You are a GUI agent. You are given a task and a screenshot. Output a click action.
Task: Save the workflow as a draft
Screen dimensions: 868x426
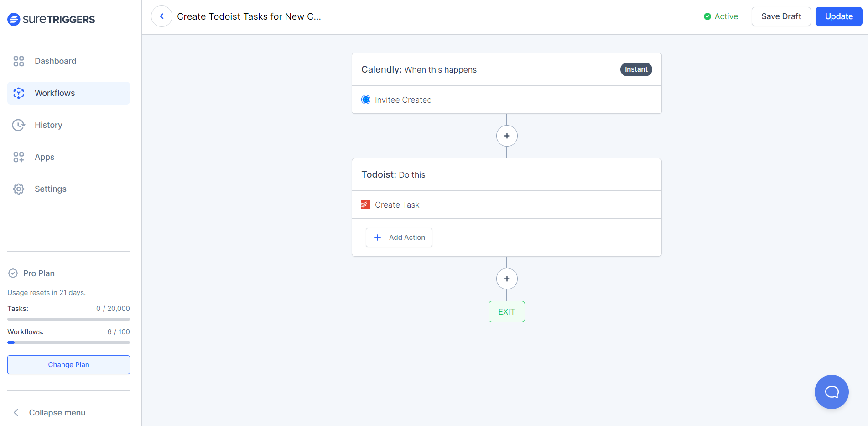click(781, 16)
